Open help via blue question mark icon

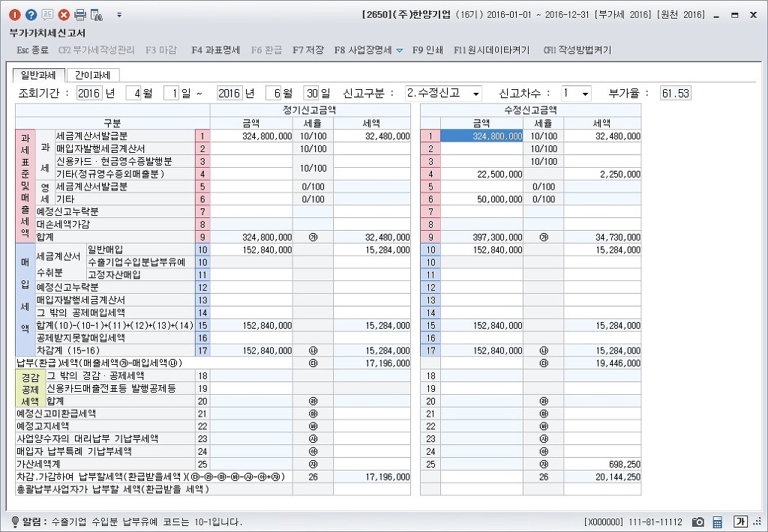(31, 15)
